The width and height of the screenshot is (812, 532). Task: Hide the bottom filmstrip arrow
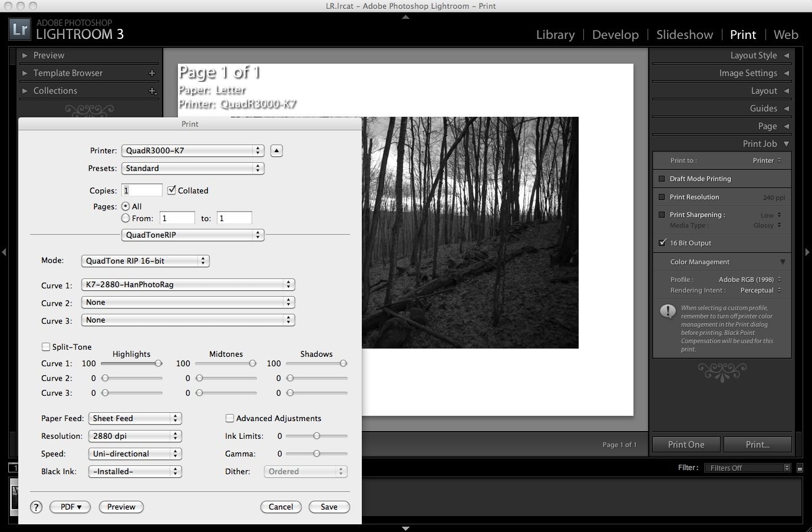(x=405, y=528)
